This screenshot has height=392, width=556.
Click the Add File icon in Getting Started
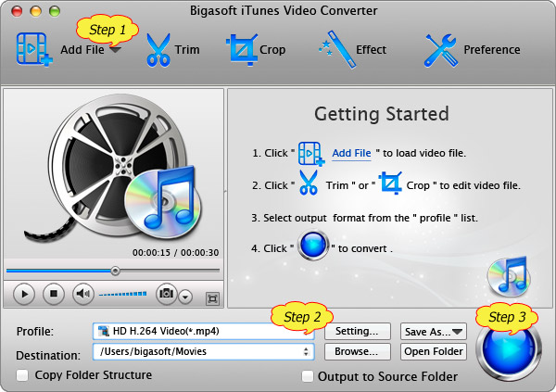[x=311, y=154]
